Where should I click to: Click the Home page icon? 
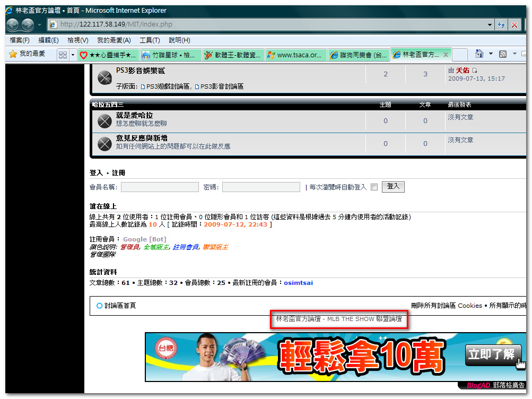point(479,54)
